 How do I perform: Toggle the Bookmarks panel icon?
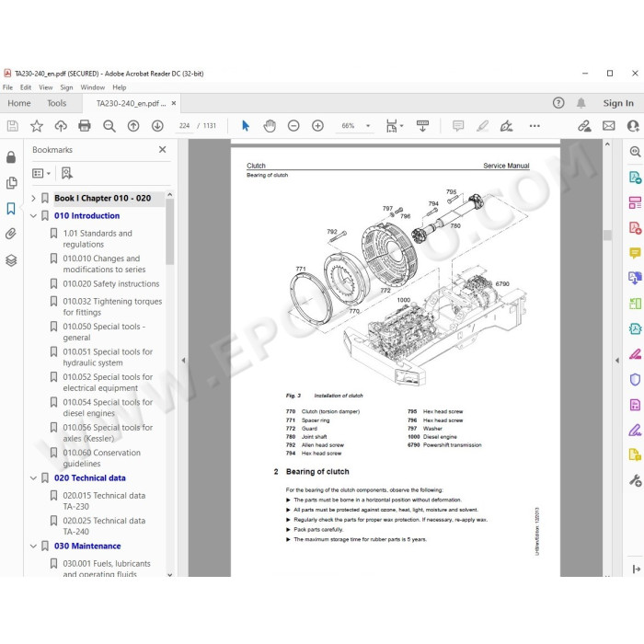pos(11,208)
